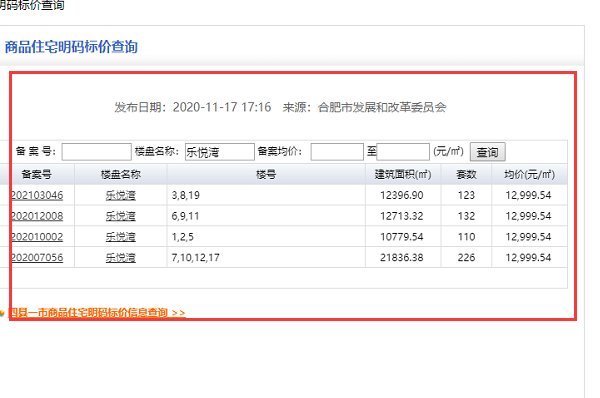The width and height of the screenshot is (600, 398).
Task: Click the publish date 2020-11-17 17:16
Action: coord(222,107)
